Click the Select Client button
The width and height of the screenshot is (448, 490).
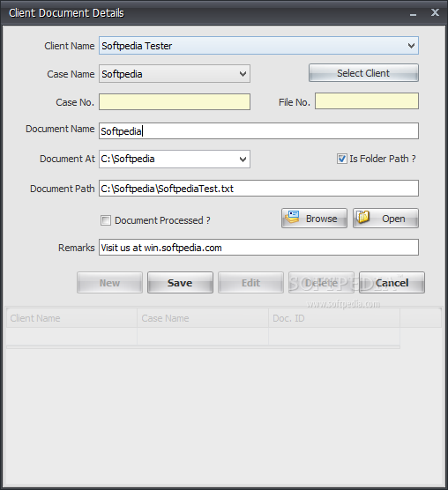pos(363,73)
